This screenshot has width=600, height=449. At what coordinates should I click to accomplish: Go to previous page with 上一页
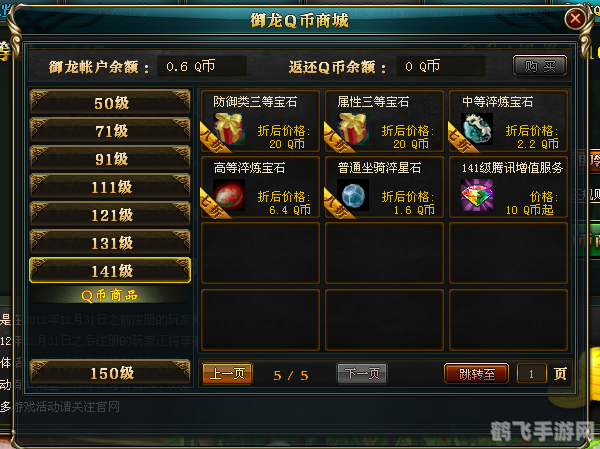[x=227, y=373]
